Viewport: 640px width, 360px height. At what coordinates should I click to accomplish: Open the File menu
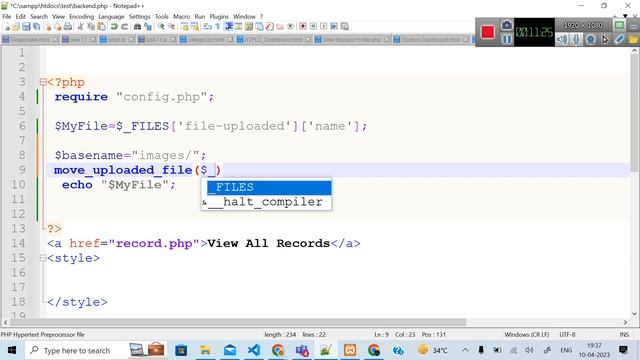(7, 16)
